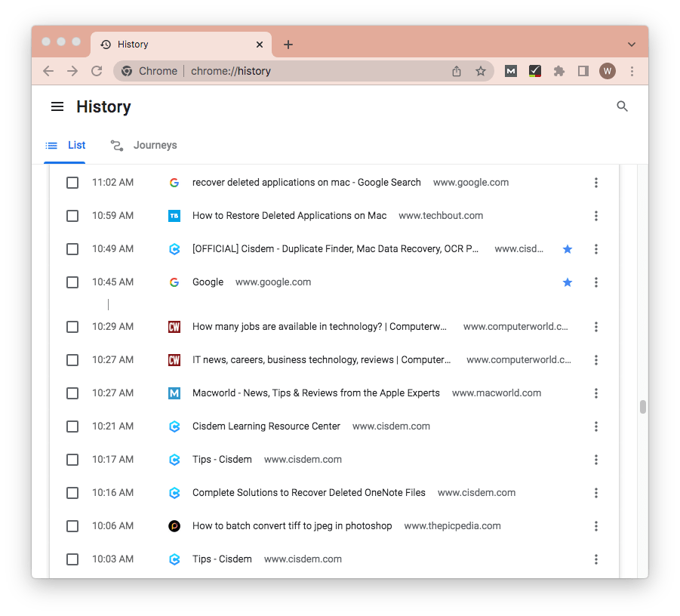This screenshot has width=680, height=616.
Task: Click the Computerworld favicon on 10:29 AM row
Action: (x=174, y=327)
